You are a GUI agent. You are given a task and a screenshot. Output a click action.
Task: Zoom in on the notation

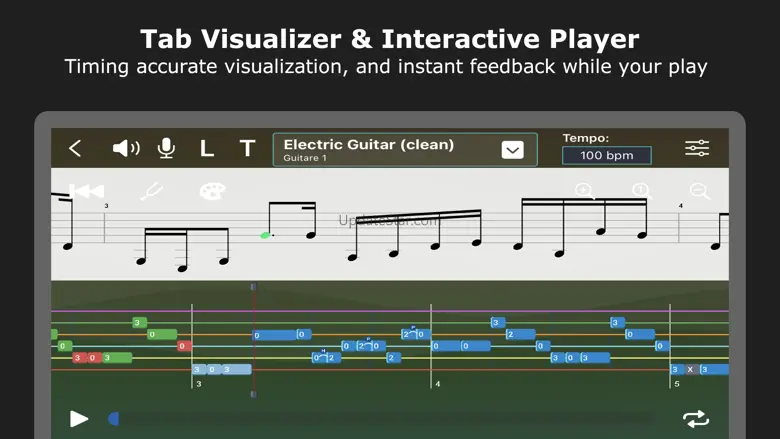[584, 191]
